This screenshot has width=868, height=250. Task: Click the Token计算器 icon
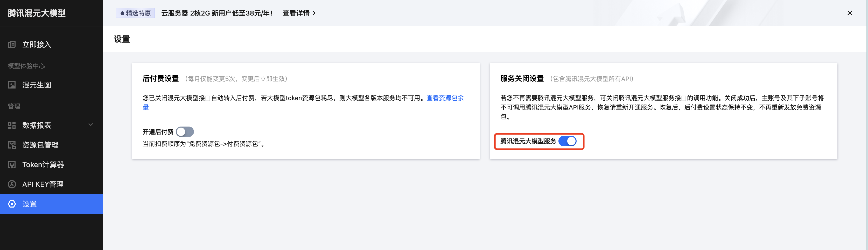point(12,165)
